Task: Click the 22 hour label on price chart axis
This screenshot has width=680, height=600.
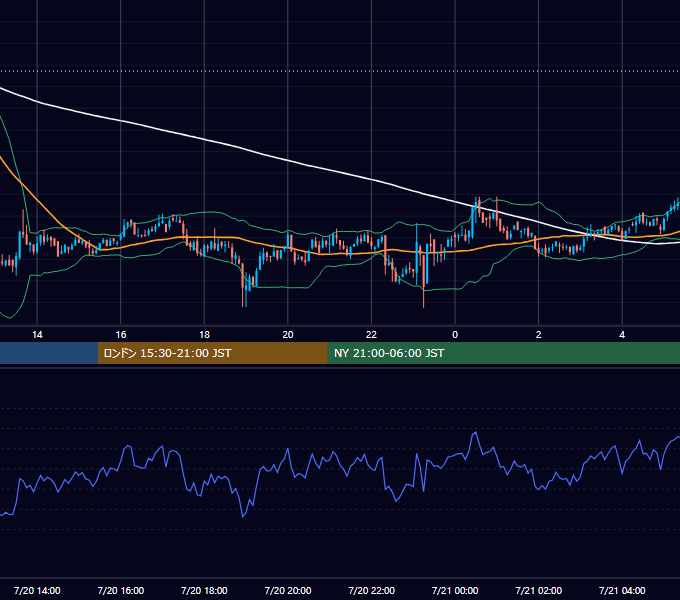Action: tap(371, 335)
